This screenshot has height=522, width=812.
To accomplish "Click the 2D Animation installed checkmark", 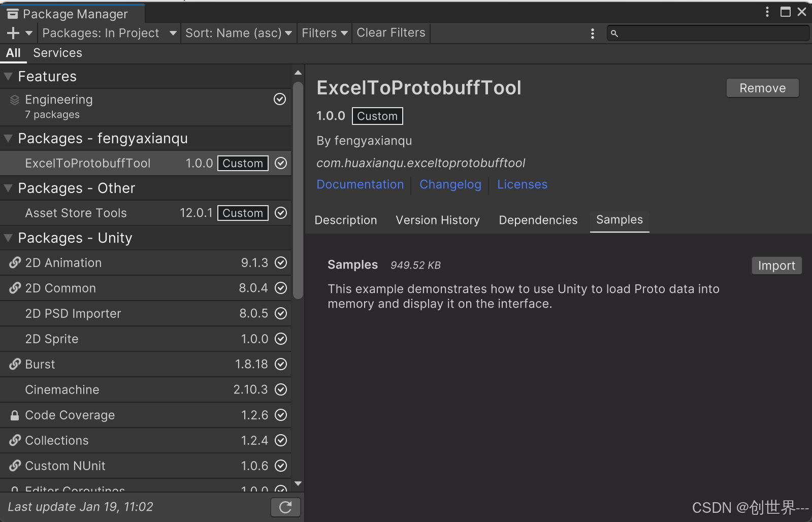I will (281, 263).
